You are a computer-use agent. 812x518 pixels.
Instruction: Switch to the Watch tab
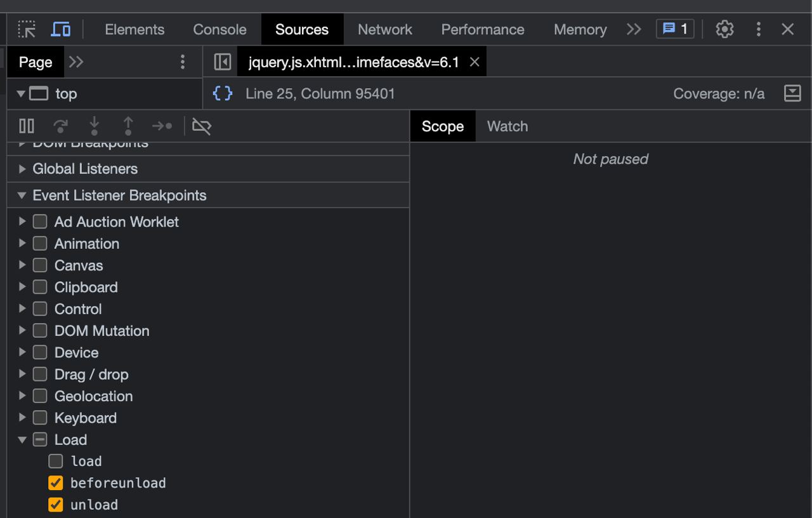[507, 126]
